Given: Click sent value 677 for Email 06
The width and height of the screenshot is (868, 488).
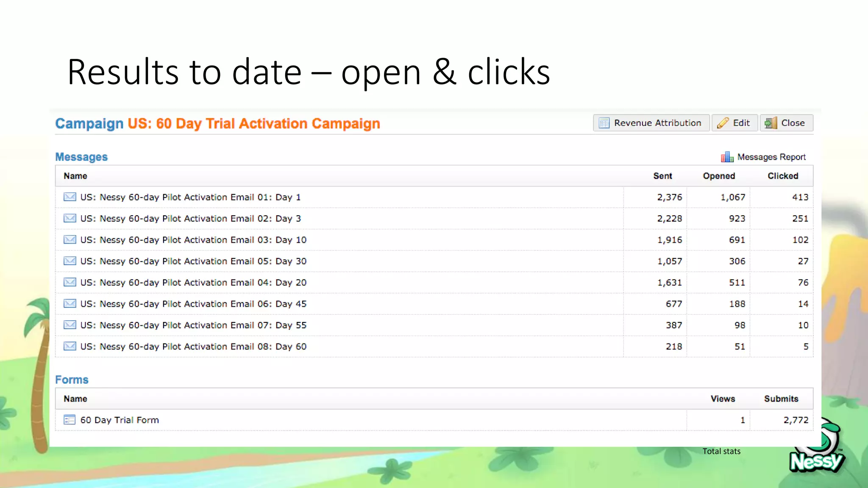Looking at the screenshot, I should click(674, 304).
